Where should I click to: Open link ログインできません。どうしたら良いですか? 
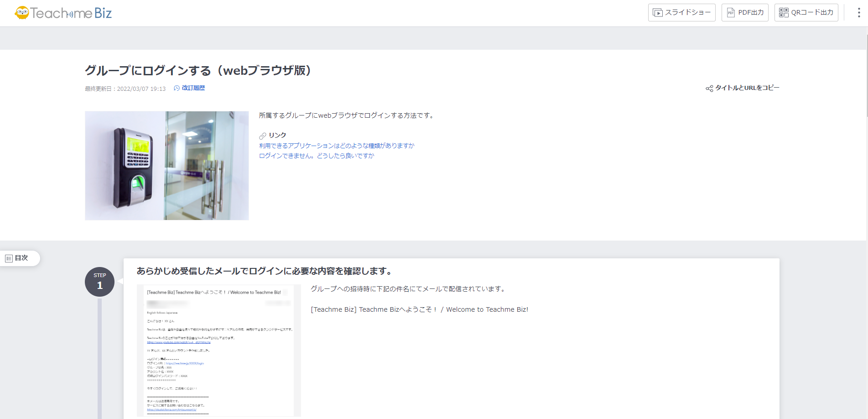317,156
